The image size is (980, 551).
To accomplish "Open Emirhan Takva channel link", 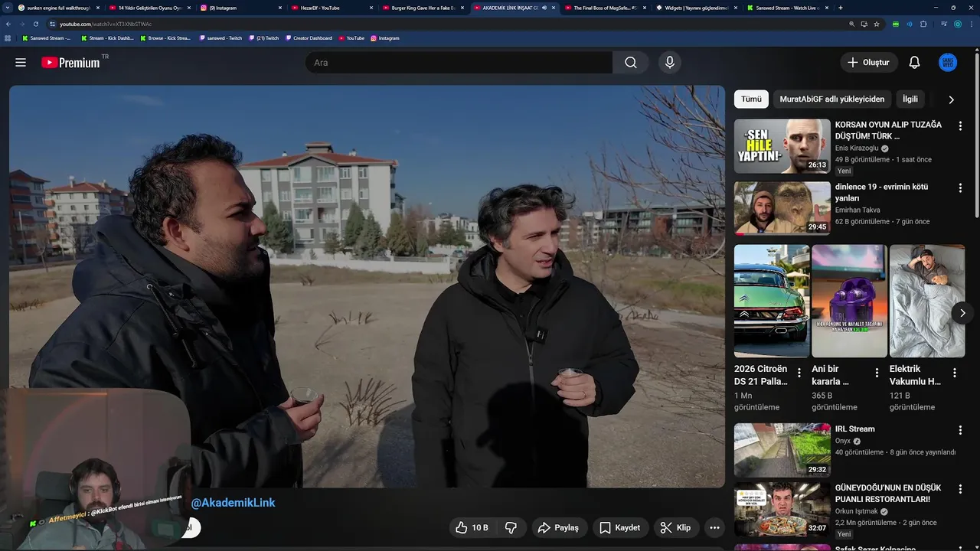I will point(857,210).
